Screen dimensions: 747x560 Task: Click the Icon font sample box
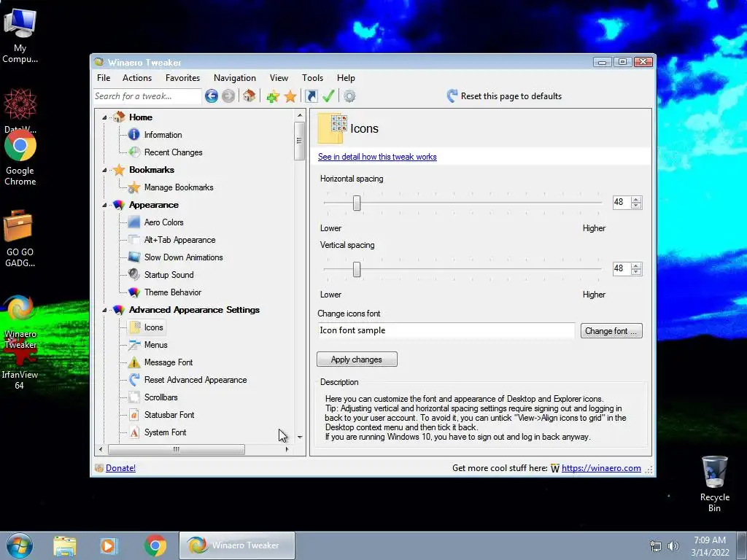(446, 330)
